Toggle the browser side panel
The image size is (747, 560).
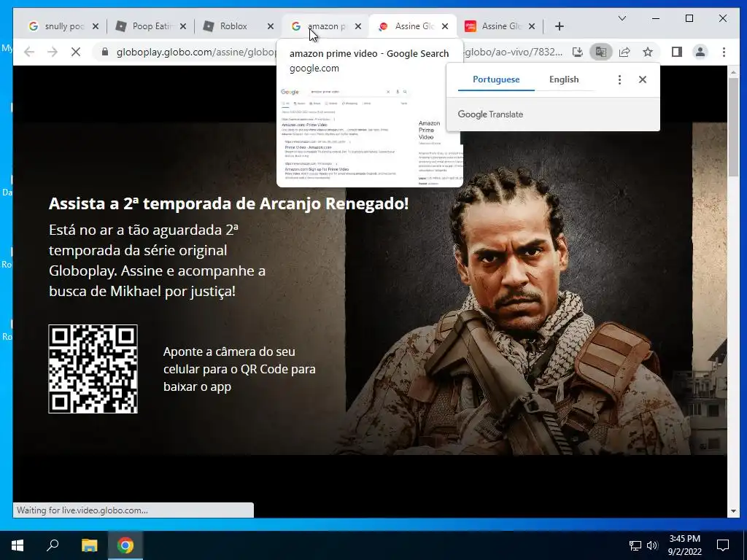point(677,52)
